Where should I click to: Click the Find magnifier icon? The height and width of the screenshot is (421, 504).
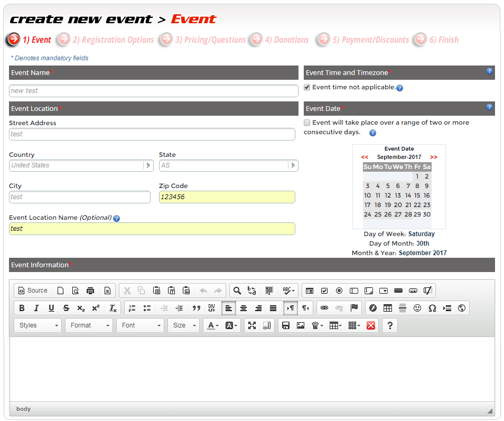[x=237, y=291]
